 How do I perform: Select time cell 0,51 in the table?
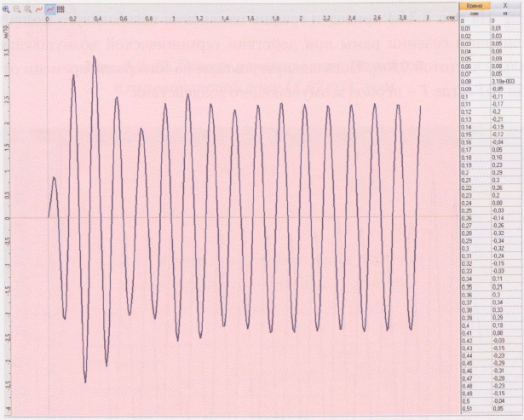[475, 409]
